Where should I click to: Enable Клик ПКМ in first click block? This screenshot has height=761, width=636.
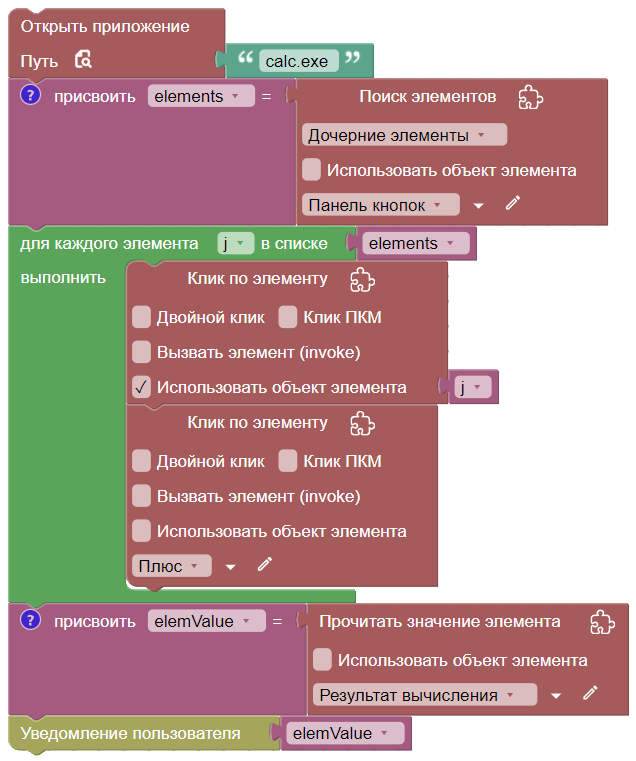288,317
